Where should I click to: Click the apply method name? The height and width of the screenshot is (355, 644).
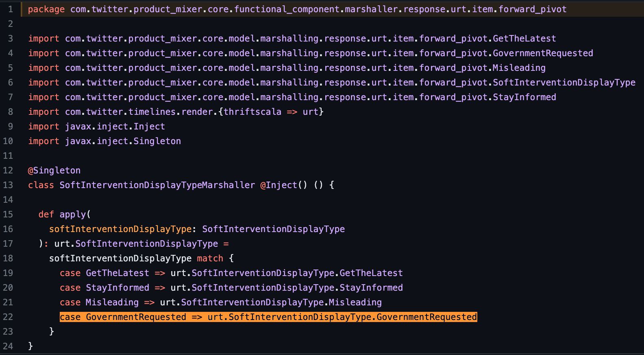pyautogui.click(x=73, y=215)
